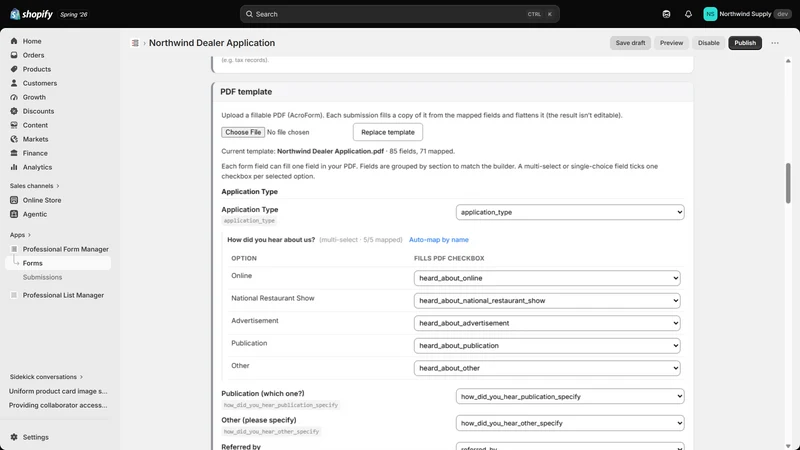Click the Content icon in sidebar
This screenshot has width=800, height=450.
pos(14,125)
